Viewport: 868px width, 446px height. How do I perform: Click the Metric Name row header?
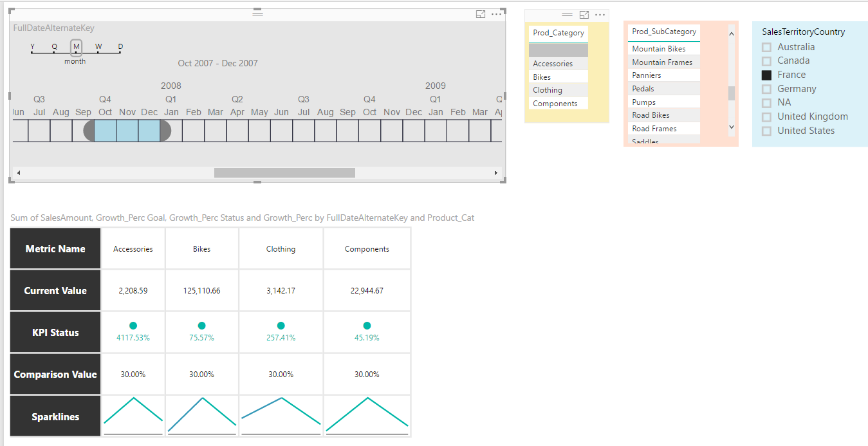pyautogui.click(x=55, y=248)
